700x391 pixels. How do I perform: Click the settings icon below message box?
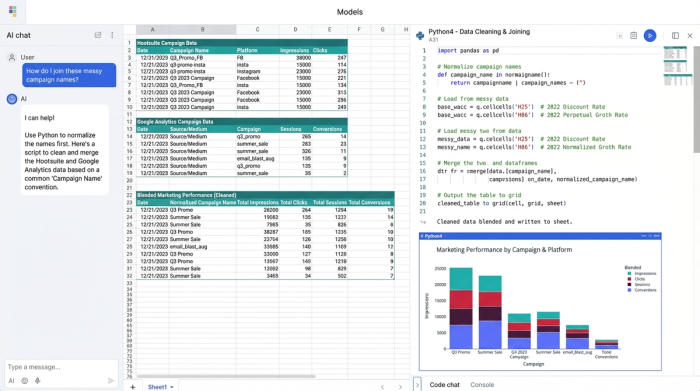tap(25, 381)
